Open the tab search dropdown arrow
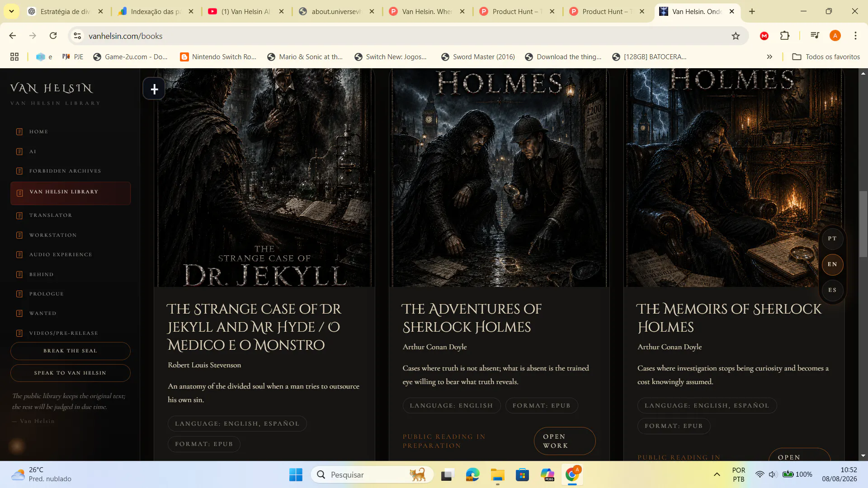This screenshot has height=488, width=868. [x=11, y=11]
